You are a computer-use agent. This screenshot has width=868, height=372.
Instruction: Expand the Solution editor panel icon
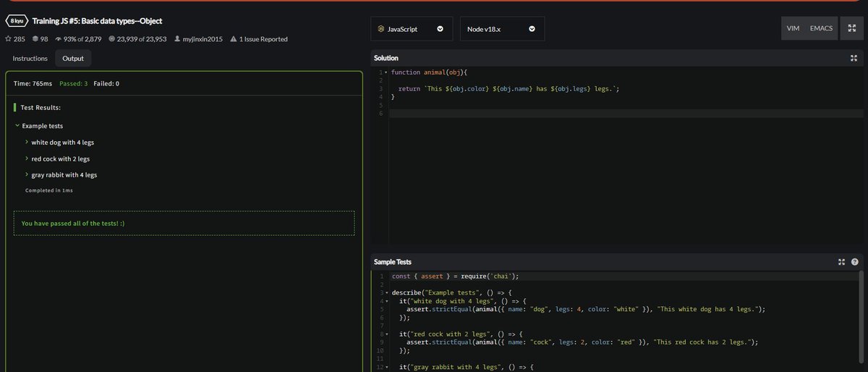854,58
